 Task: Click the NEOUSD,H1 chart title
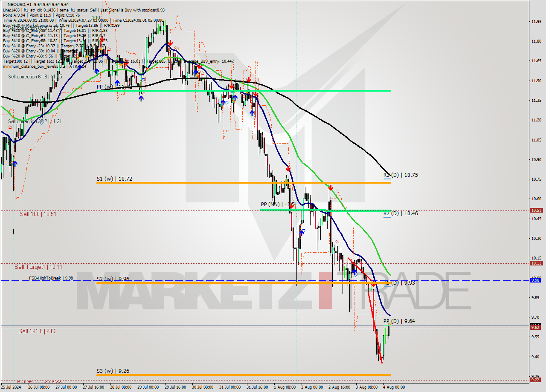click(x=19, y=4)
